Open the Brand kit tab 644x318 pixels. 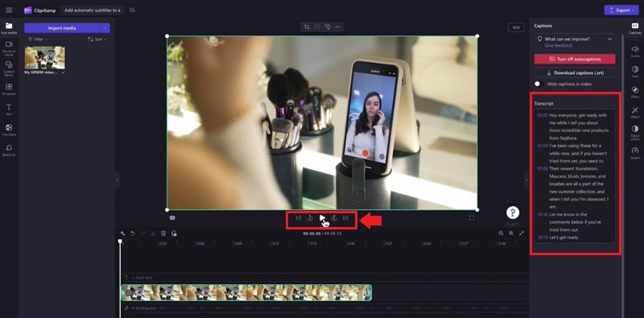coord(9,150)
